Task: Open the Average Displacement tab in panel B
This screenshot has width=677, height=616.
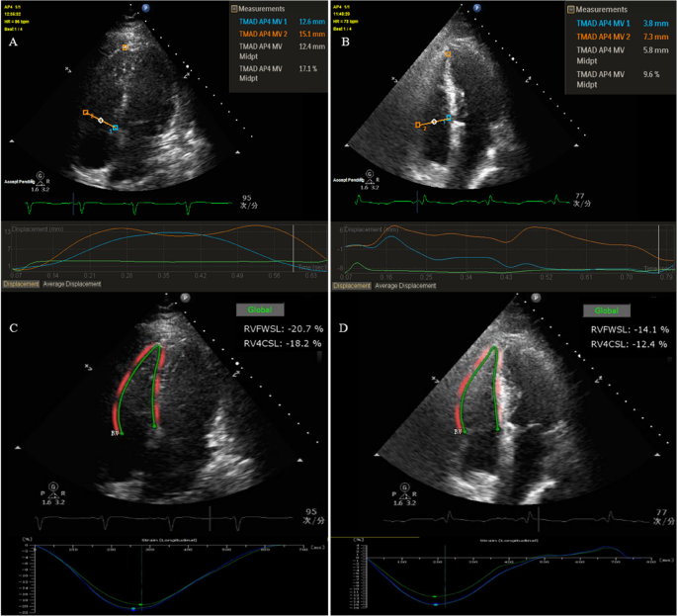Action: click(x=405, y=286)
